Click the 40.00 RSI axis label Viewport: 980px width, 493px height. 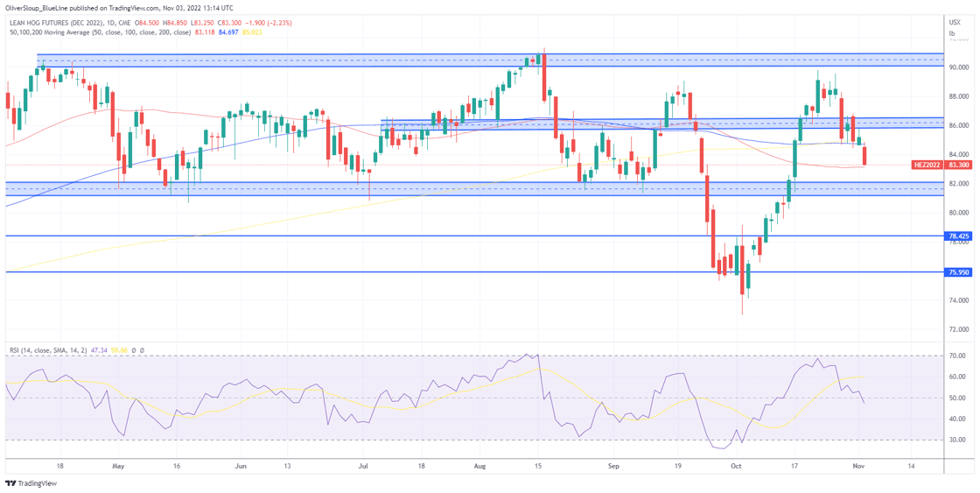957,419
